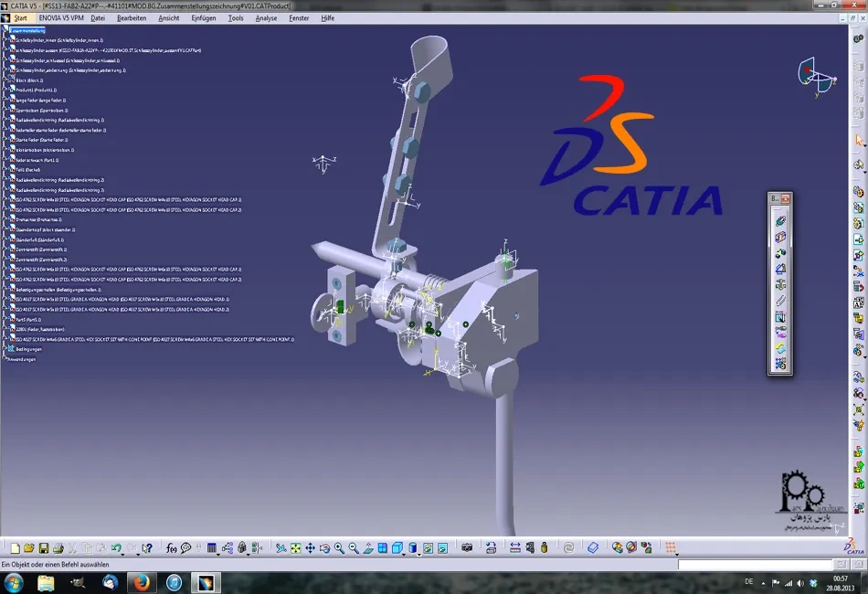Open Firefox from the Windows taskbar
The width and height of the screenshot is (868, 594).
point(141,582)
